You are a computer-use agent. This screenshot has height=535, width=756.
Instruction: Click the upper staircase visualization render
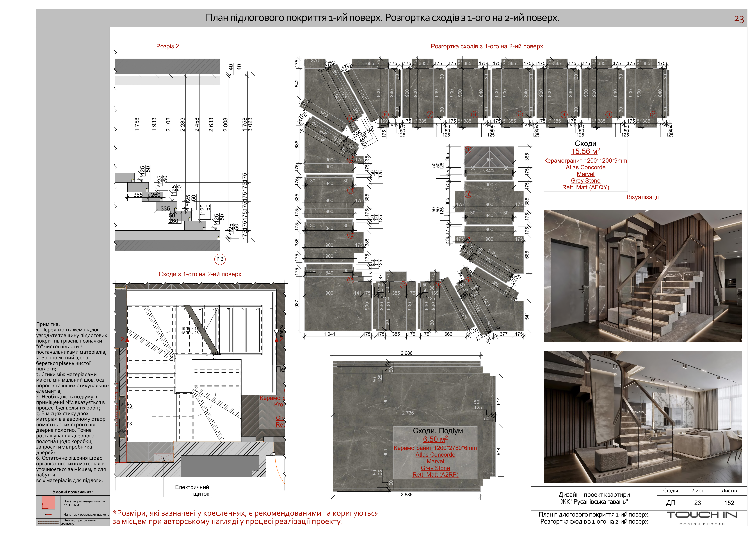pos(642,276)
